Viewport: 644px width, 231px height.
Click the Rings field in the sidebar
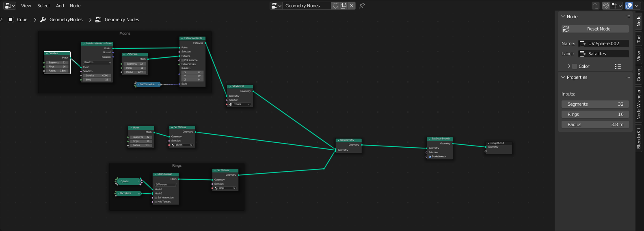pyautogui.click(x=595, y=114)
